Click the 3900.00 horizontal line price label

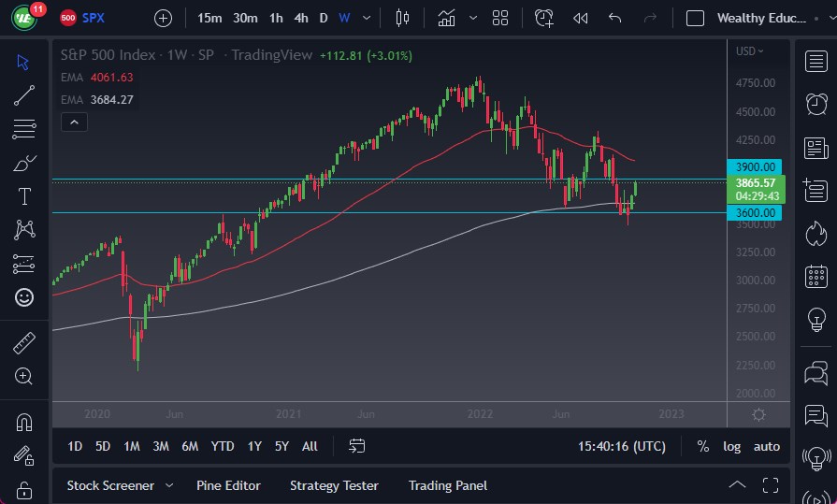click(758, 166)
